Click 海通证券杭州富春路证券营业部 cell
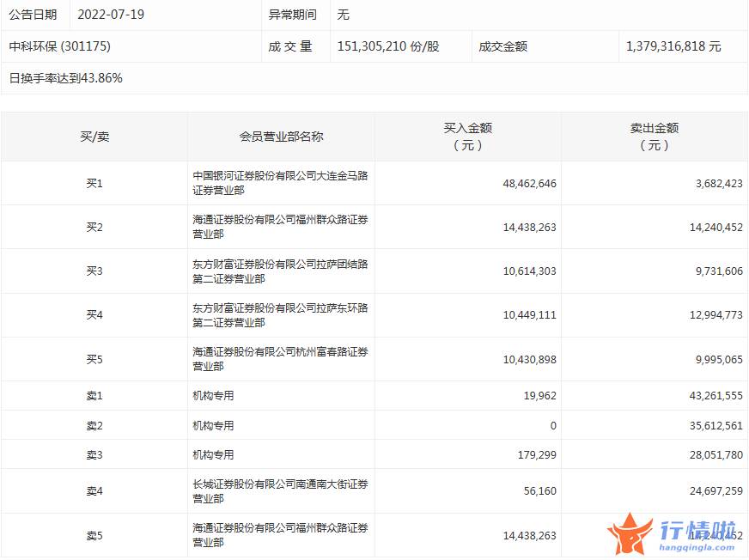Viewport: 749px width, 560px height. (x=280, y=359)
